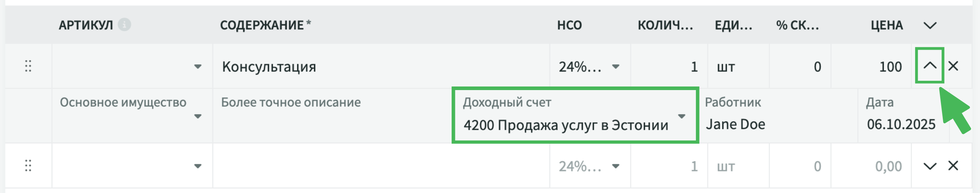Open the Основное имущество dropdown

click(197, 116)
